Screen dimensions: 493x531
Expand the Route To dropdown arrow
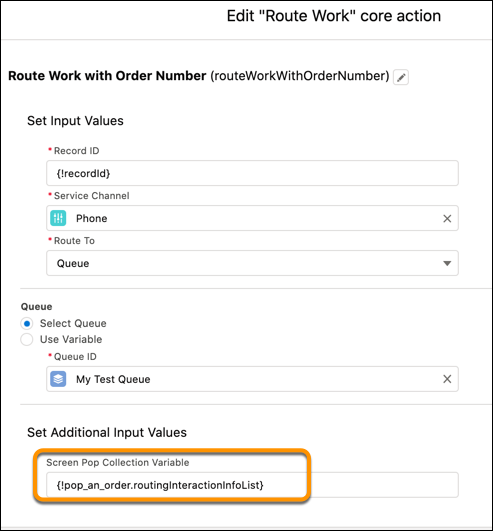tap(447, 263)
